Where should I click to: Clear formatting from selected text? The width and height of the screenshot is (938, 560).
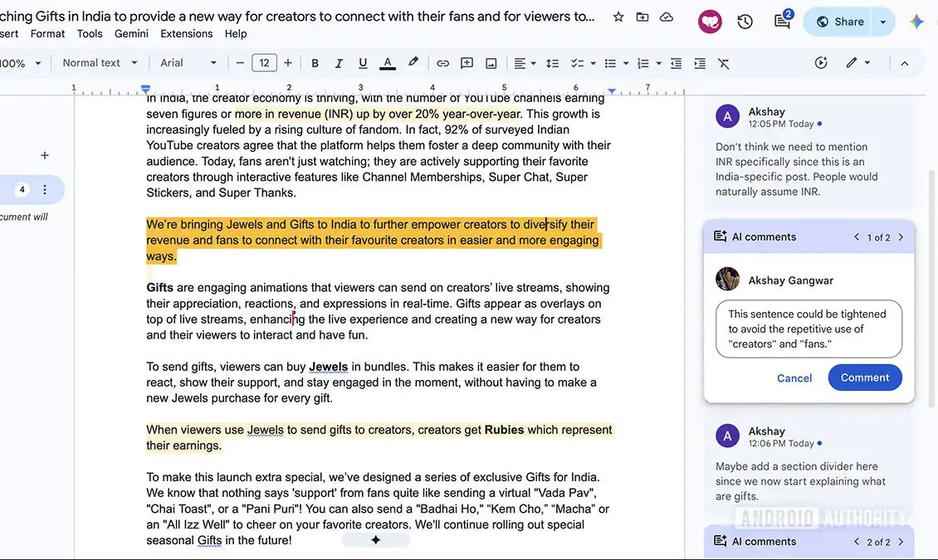click(724, 63)
